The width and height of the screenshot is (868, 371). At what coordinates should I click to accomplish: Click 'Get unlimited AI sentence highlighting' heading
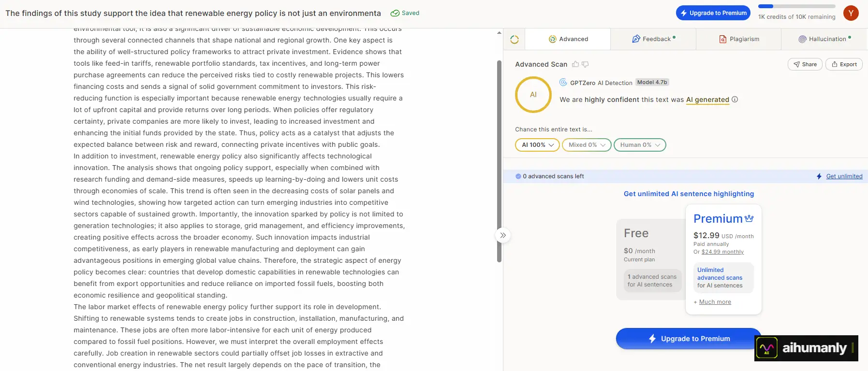coord(689,194)
